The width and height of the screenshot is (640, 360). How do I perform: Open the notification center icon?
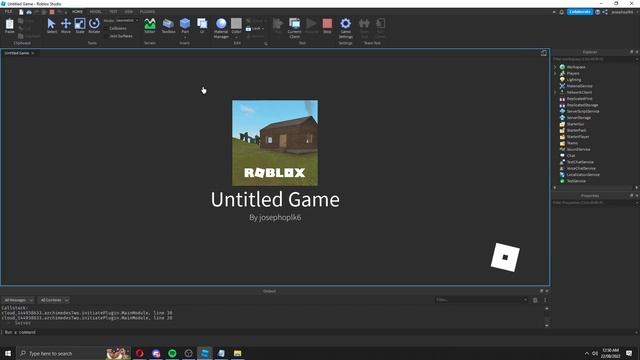click(x=629, y=353)
